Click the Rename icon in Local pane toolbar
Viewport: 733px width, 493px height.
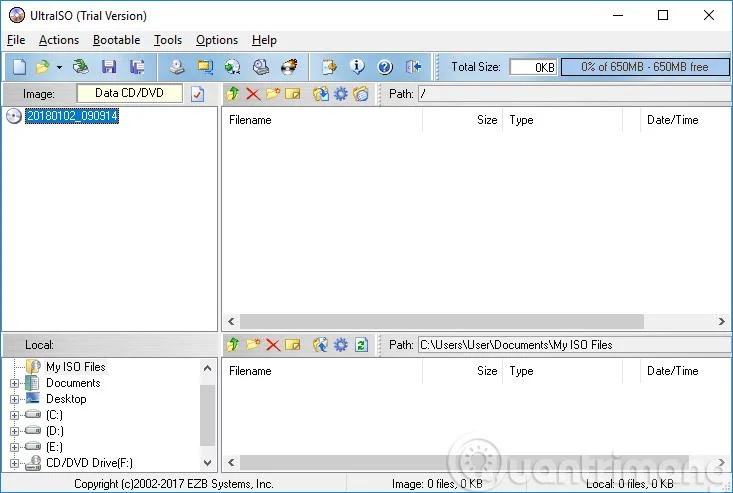coord(293,345)
